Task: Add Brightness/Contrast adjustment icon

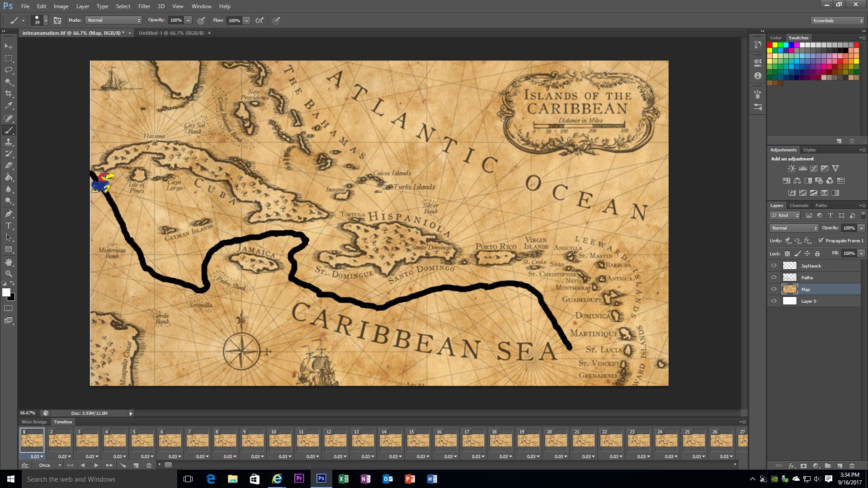Action: pos(792,168)
